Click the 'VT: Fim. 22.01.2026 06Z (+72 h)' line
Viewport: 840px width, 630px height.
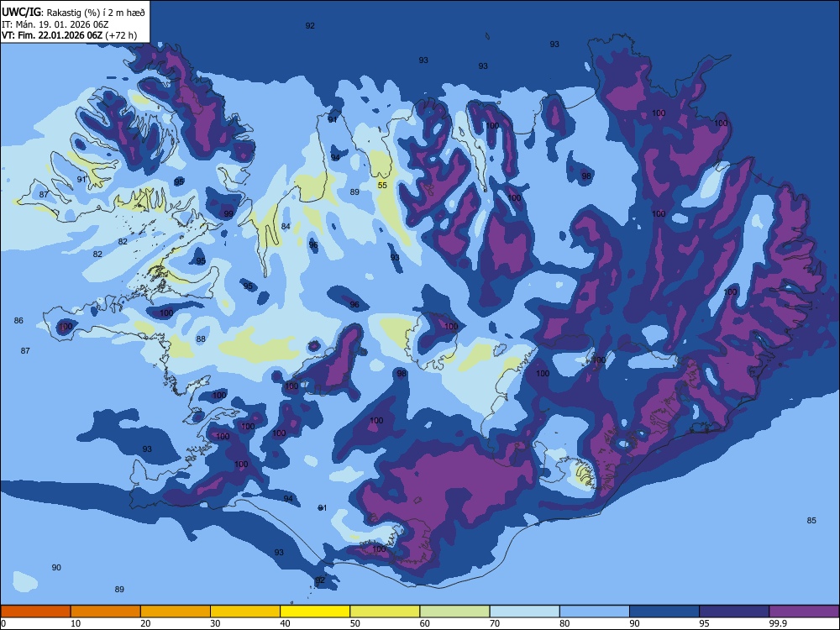[69, 35]
